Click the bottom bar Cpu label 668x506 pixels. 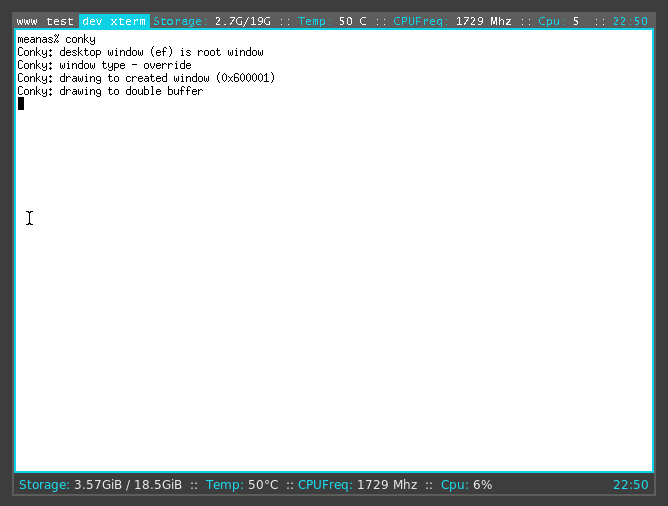coord(455,485)
